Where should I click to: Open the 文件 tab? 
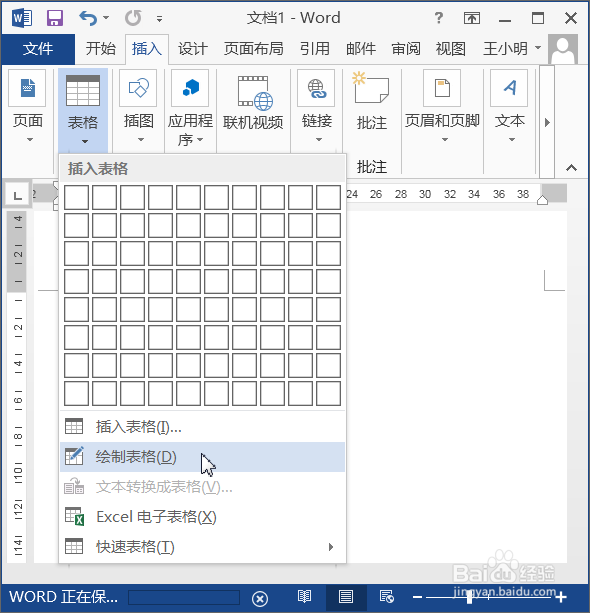pyautogui.click(x=38, y=49)
